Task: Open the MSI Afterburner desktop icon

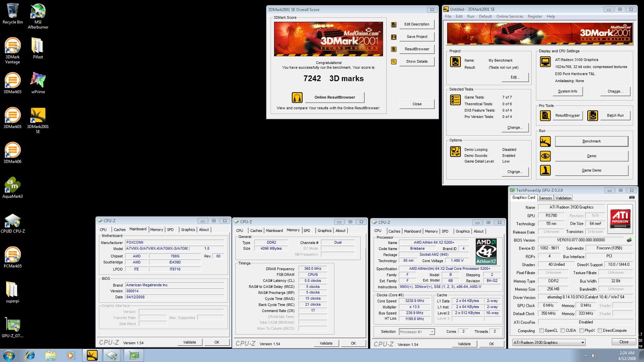Action: (38, 16)
